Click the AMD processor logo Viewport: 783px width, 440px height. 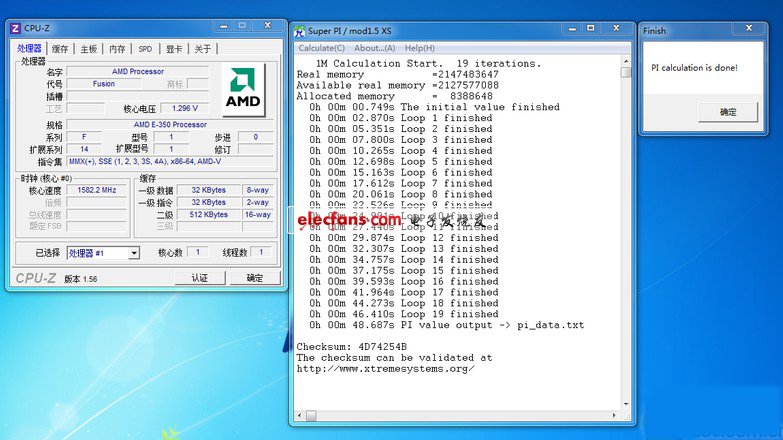[x=243, y=89]
